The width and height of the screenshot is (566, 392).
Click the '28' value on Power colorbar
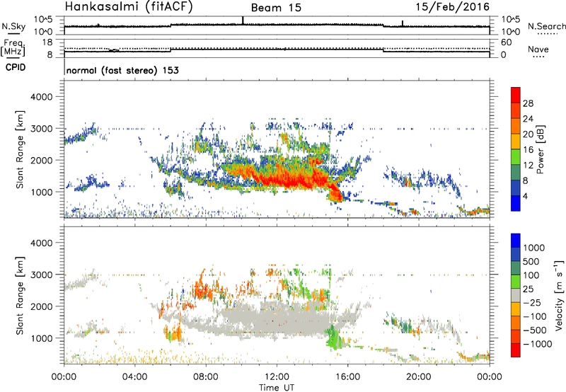click(x=528, y=103)
